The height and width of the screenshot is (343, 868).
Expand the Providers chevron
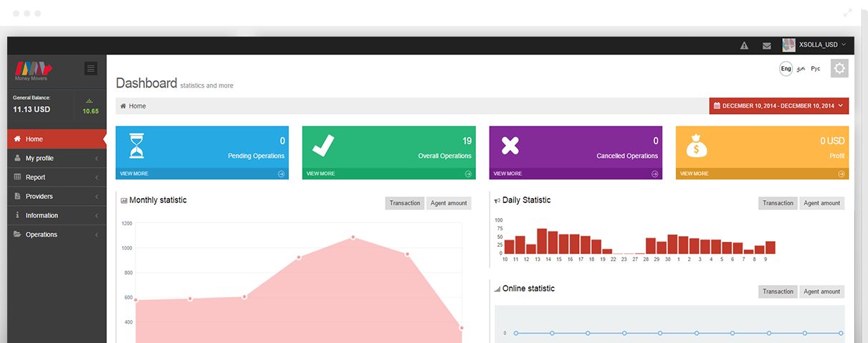click(96, 197)
